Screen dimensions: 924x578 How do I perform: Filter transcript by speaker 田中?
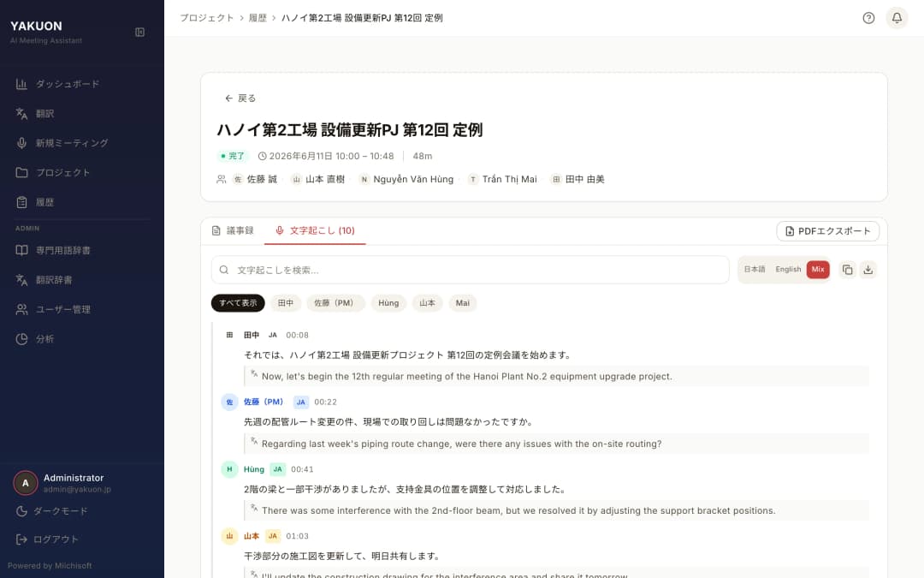[286, 302]
